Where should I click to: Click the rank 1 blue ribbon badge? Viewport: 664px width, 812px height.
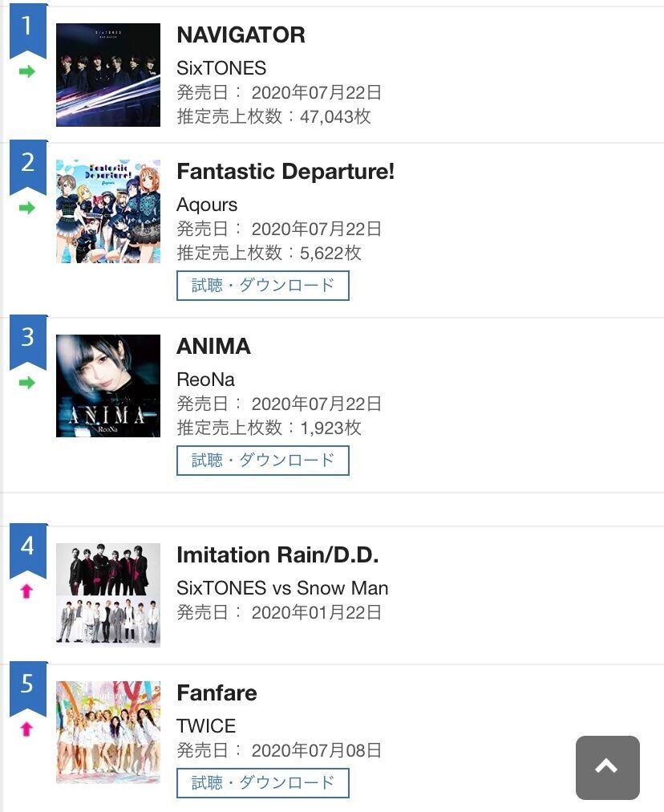[28, 30]
